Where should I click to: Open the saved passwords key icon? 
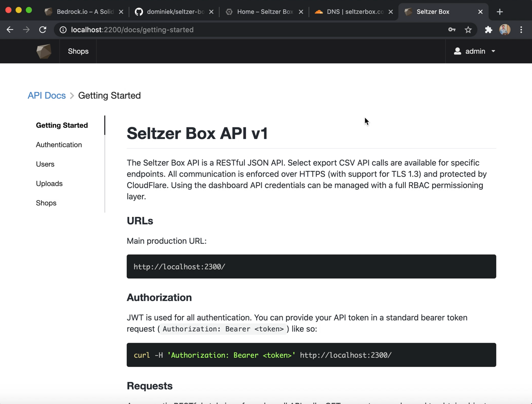[452, 30]
